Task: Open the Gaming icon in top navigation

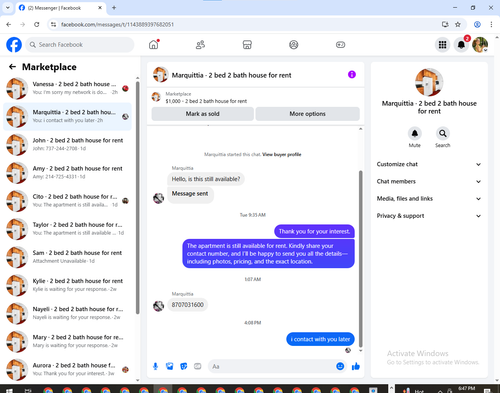Action: (340, 45)
